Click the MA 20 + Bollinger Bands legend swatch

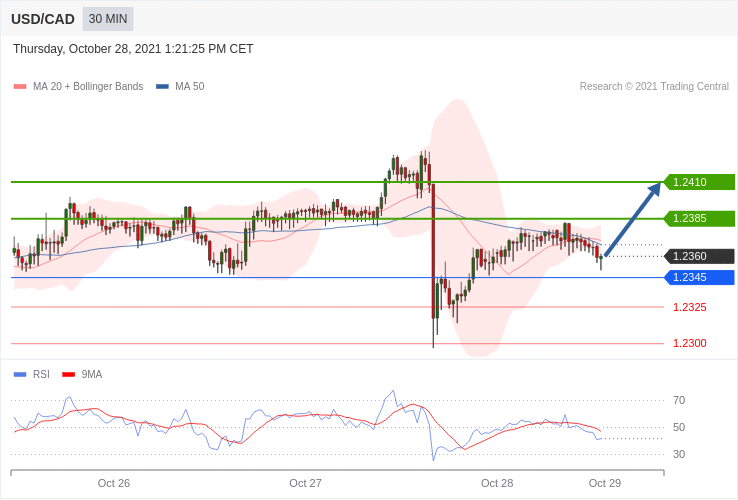coord(20,87)
